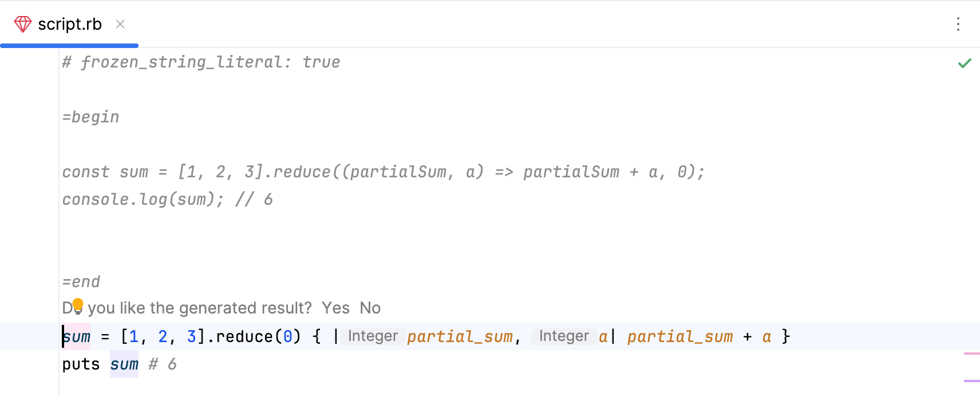Click the blue progress bar under the tab
The height and width of the screenshot is (397, 980).
pos(69,45)
